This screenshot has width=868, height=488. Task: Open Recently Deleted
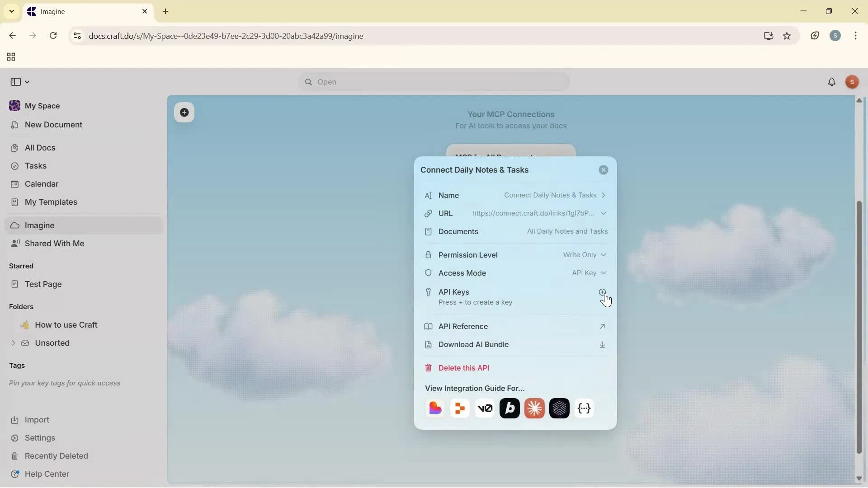pos(56,455)
